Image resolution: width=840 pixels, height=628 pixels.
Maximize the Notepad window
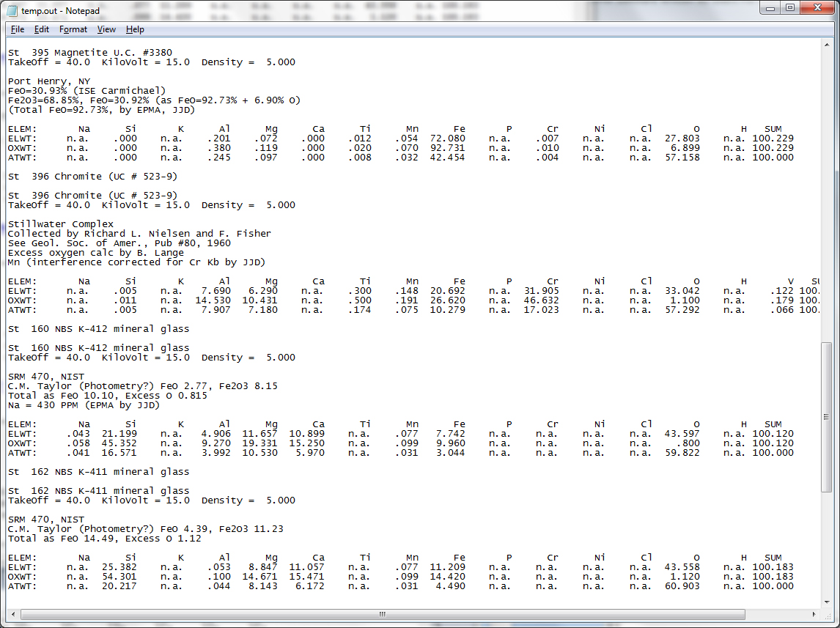pos(789,8)
